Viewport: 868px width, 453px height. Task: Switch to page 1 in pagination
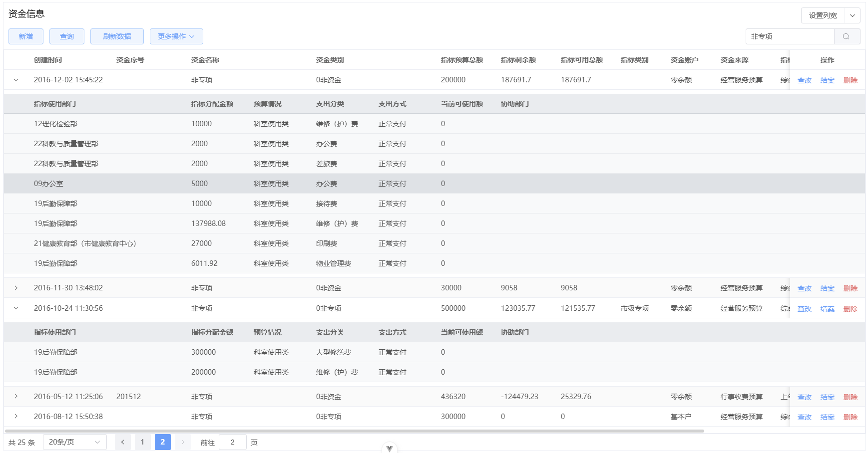click(143, 442)
